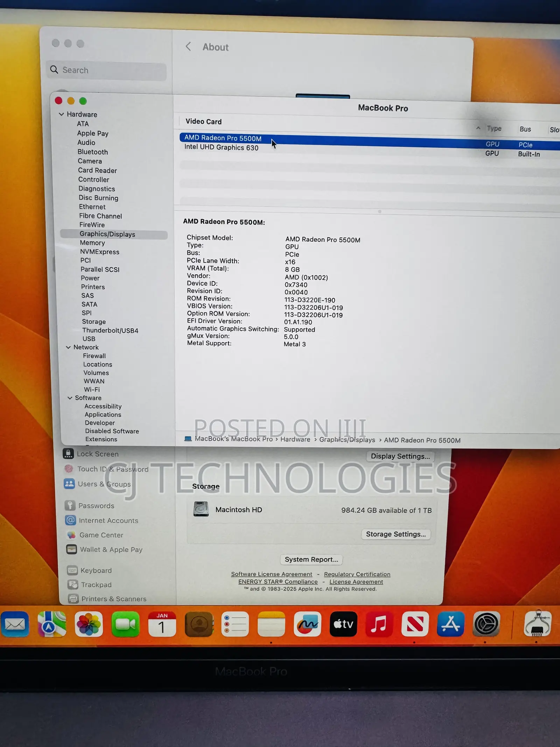Click the Wallet & Apple Pay icon
The height and width of the screenshot is (747, 560).
[72, 549]
